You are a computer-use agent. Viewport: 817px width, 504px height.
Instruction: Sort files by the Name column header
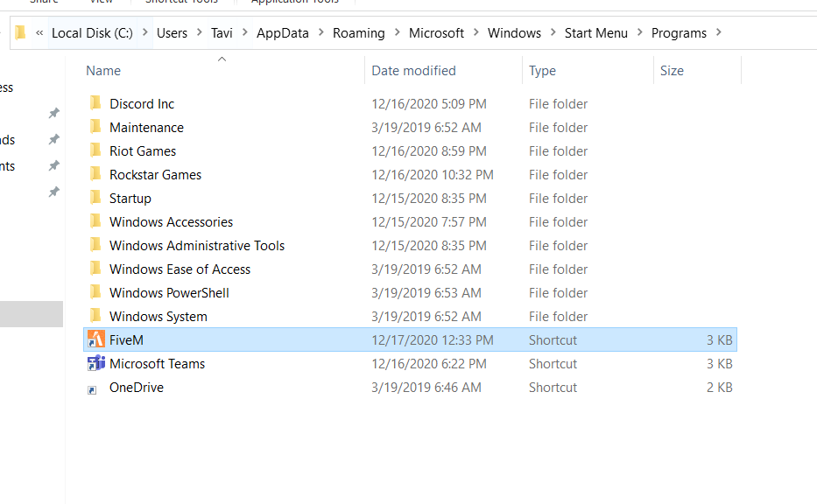click(104, 71)
